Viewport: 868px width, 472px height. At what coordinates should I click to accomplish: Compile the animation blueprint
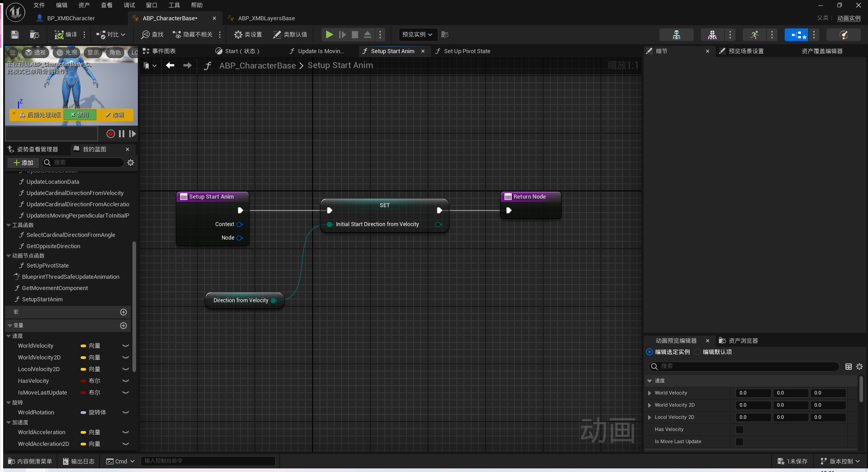(x=66, y=35)
